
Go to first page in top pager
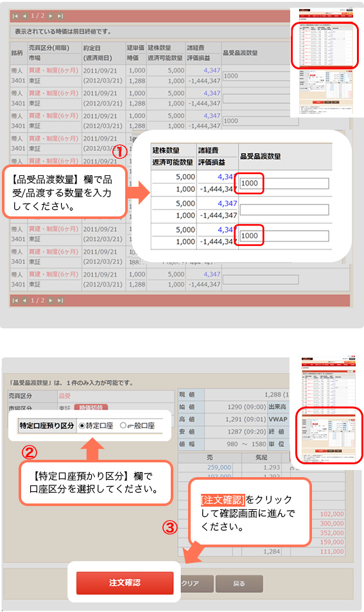pyautogui.click(x=15, y=16)
